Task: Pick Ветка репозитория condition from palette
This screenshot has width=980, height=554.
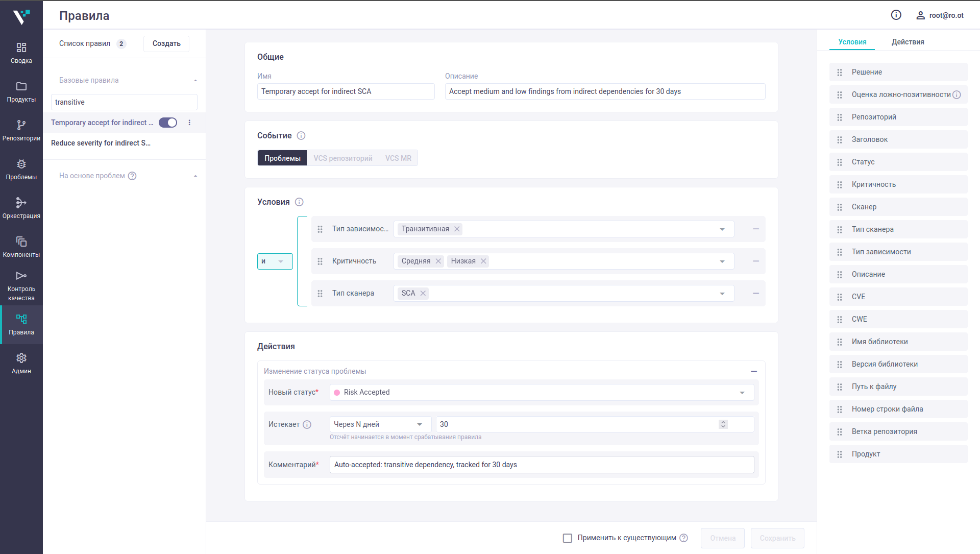Action: [898, 431]
